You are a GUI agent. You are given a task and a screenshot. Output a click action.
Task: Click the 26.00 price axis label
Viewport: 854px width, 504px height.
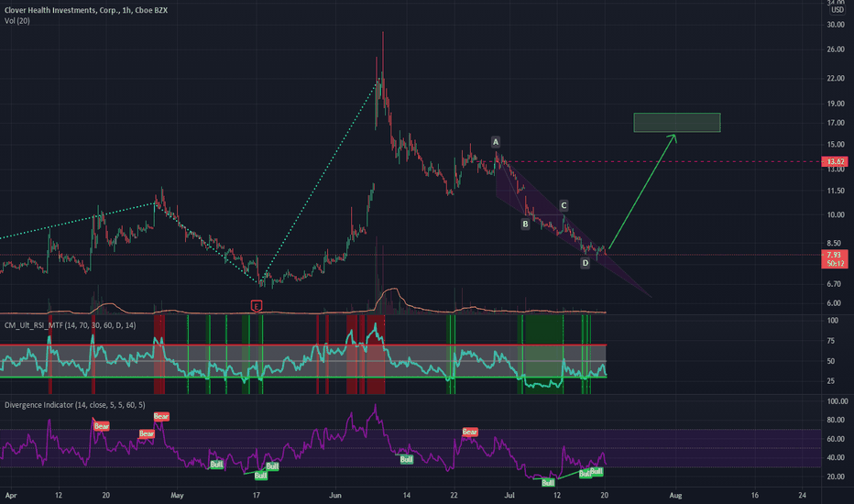point(836,49)
